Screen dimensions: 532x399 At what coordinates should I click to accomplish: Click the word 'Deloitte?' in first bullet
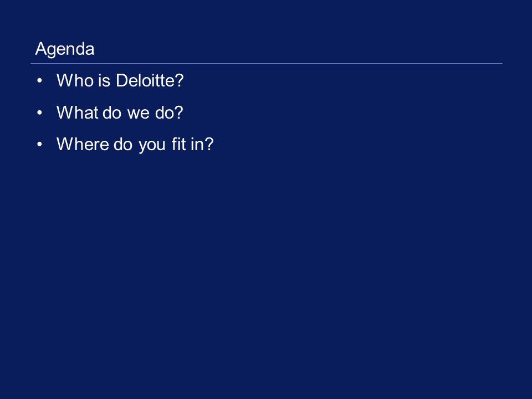(150, 80)
